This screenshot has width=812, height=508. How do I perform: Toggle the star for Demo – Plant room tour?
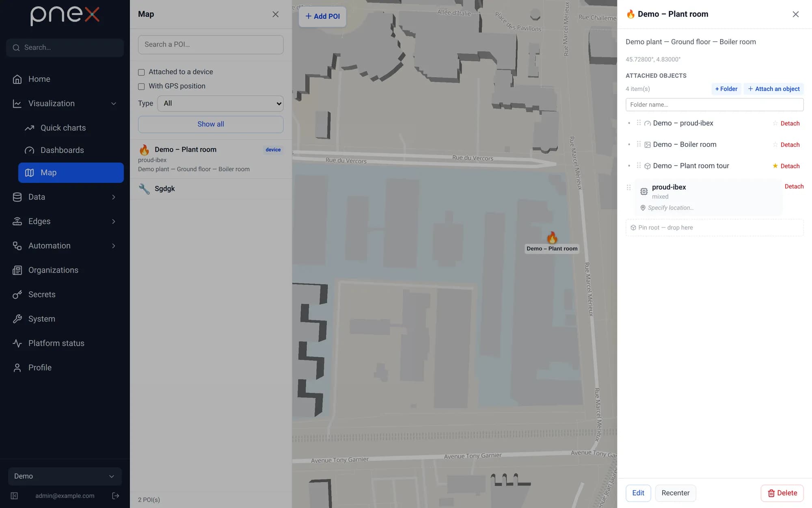pyautogui.click(x=775, y=166)
